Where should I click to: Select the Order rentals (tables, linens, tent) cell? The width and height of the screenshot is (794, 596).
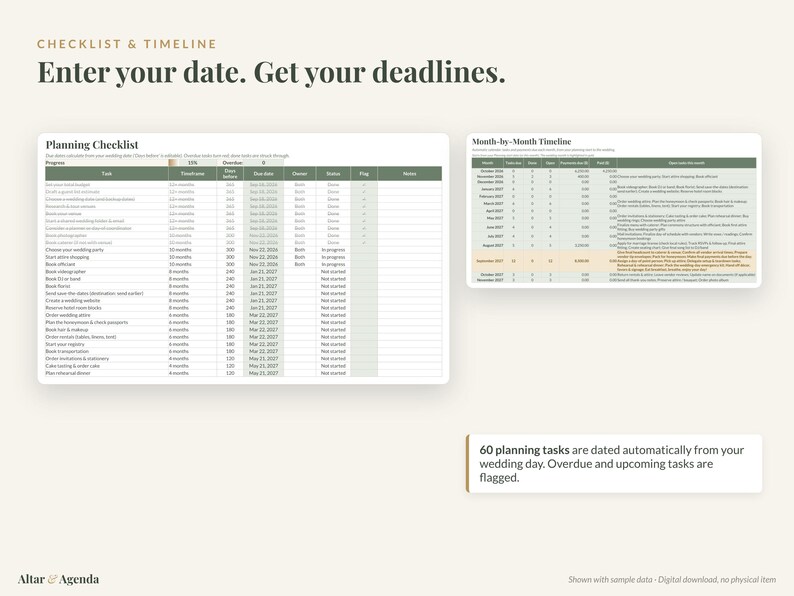(x=107, y=337)
